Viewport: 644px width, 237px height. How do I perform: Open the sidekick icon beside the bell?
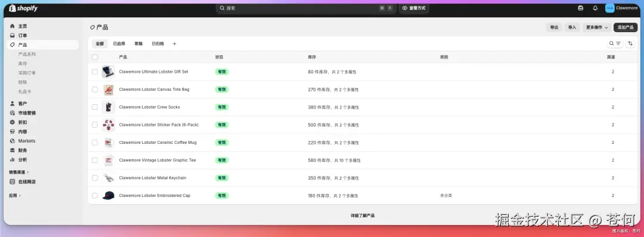pyautogui.click(x=580, y=8)
